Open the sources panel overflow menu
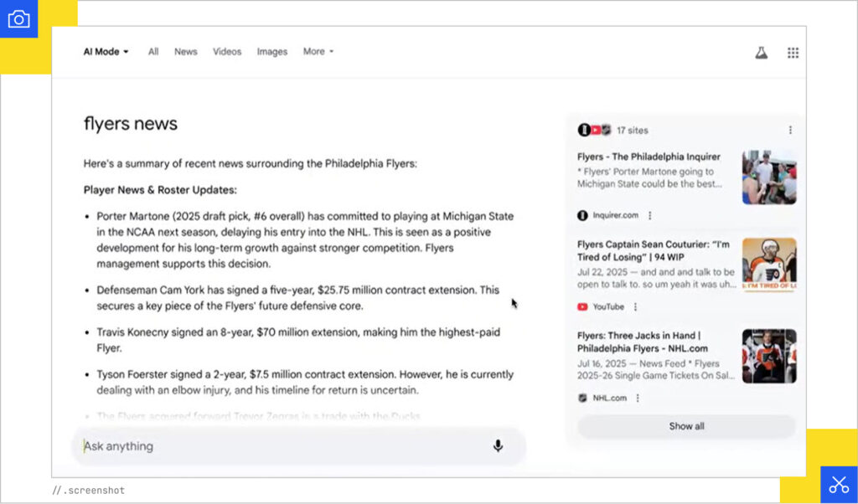 coord(788,130)
